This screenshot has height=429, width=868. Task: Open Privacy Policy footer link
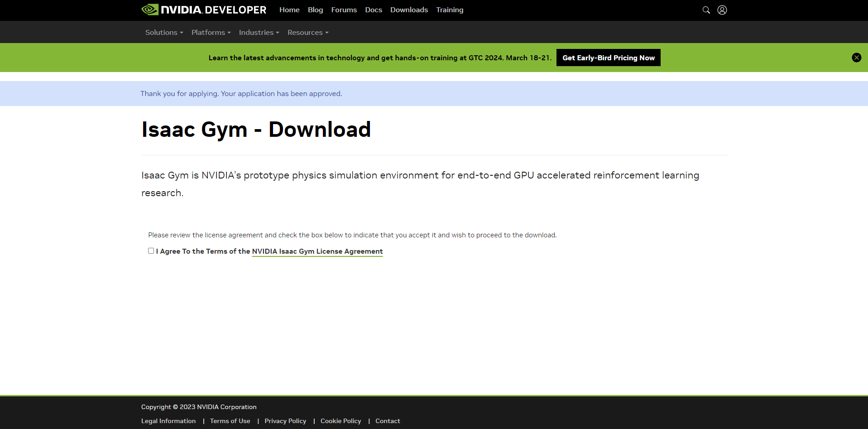[285, 421]
